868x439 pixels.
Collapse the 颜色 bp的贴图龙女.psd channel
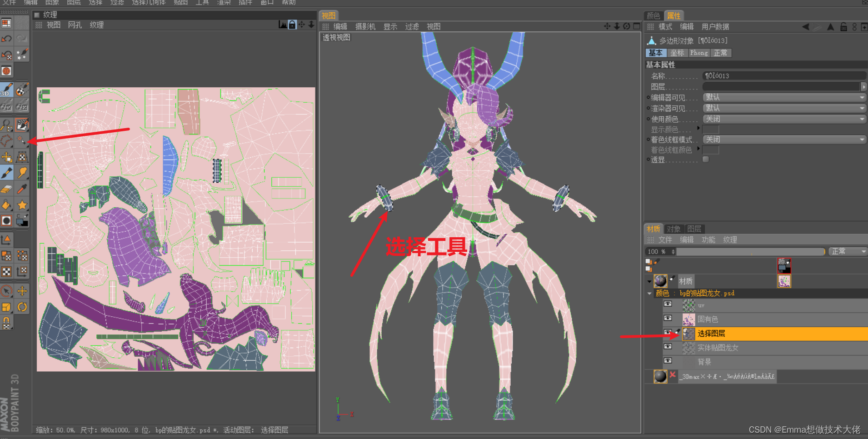tap(649, 294)
